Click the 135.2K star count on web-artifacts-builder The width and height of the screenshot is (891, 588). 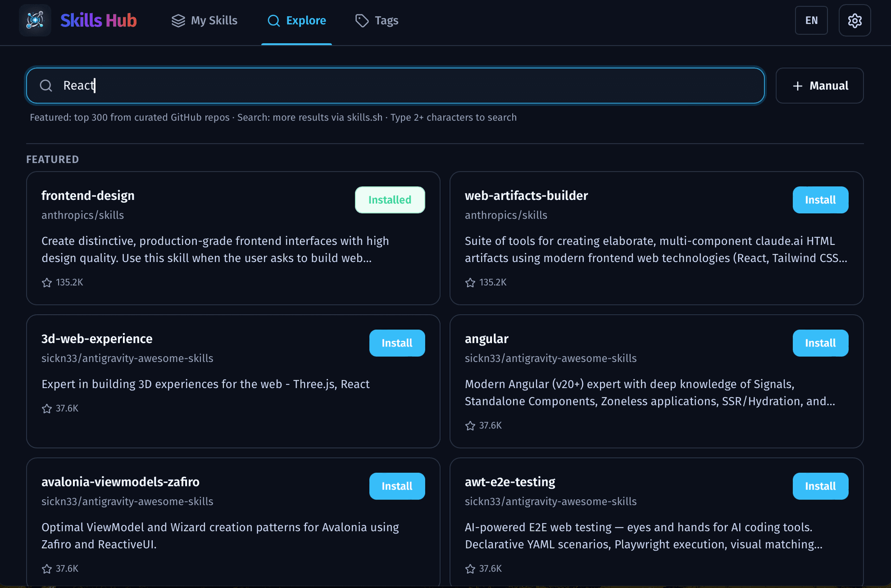[x=493, y=282]
